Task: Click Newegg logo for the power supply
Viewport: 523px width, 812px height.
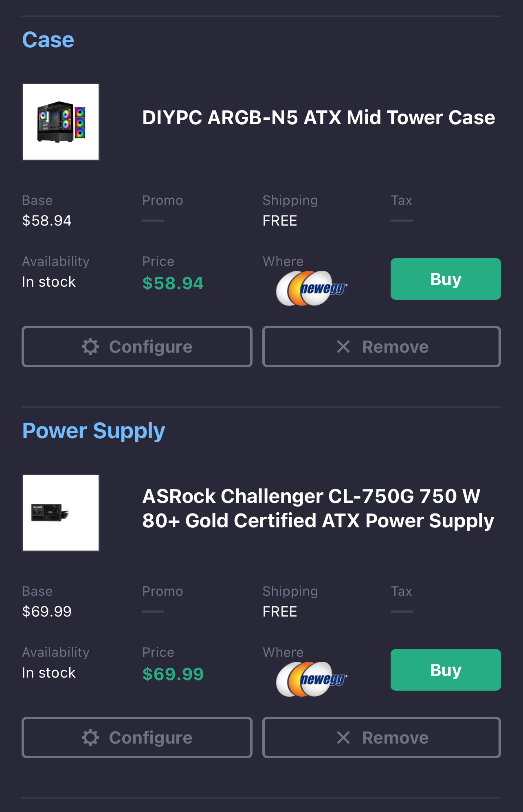Action: point(312,679)
